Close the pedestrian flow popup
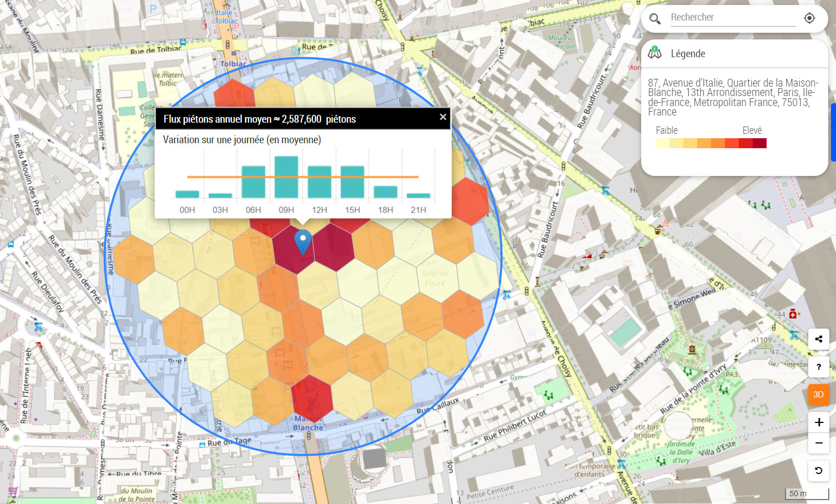836x504 pixels. [442, 117]
